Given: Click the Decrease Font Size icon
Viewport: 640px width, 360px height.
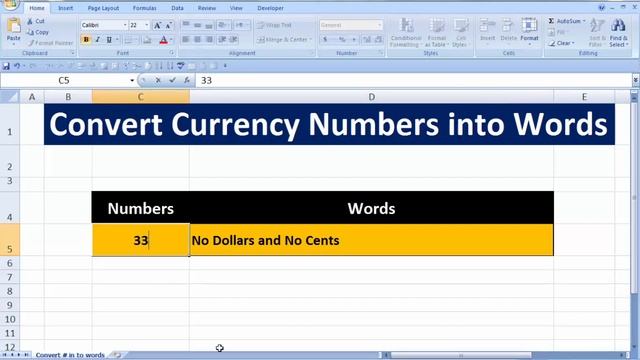Looking at the screenshot, I should pyautogui.click(x=169, y=25).
